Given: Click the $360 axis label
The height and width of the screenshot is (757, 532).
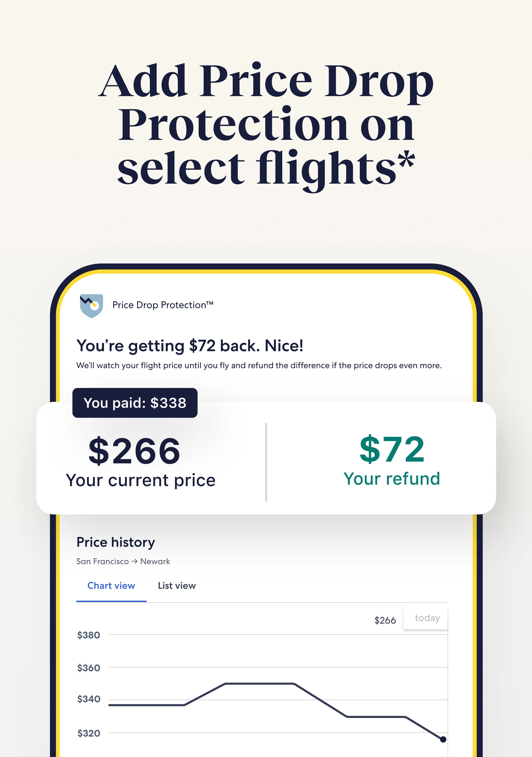Looking at the screenshot, I should 89,668.
